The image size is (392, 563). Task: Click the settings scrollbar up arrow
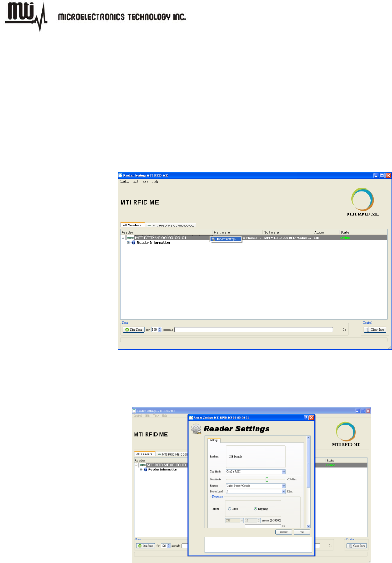308,438
